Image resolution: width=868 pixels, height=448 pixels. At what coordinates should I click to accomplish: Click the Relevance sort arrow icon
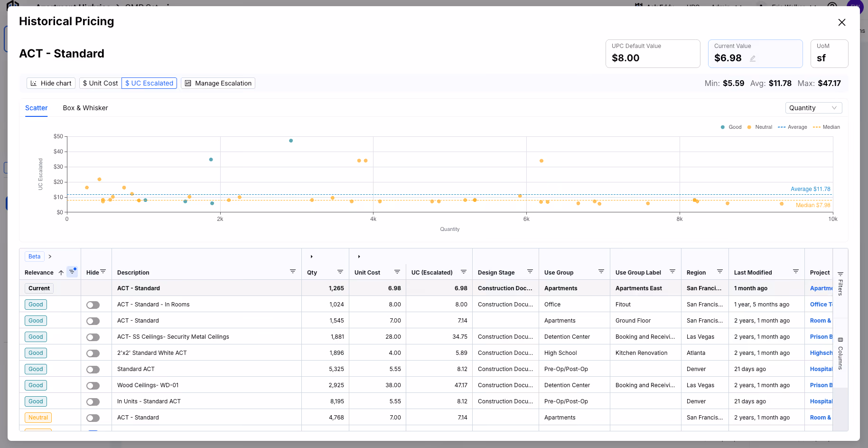click(61, 273)
